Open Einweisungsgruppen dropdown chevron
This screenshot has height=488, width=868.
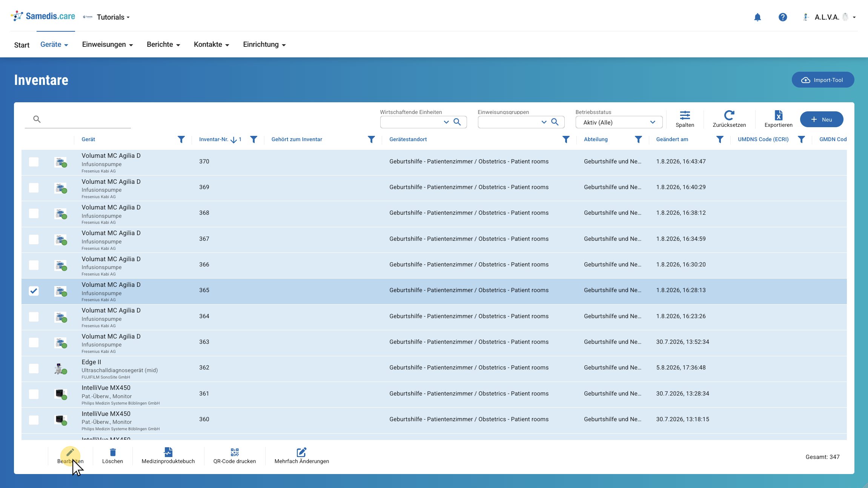tap(544, 122)
